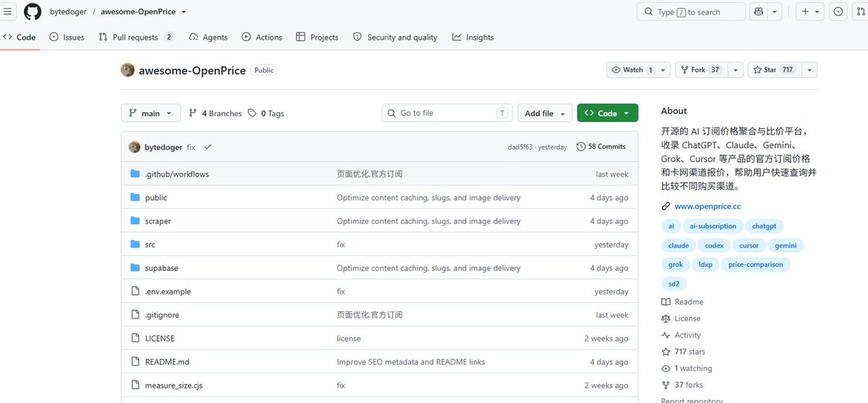Switch to the Pull requests tab
Screen dimensions: 868x403
pyautogui.click(x=137, y=38)
